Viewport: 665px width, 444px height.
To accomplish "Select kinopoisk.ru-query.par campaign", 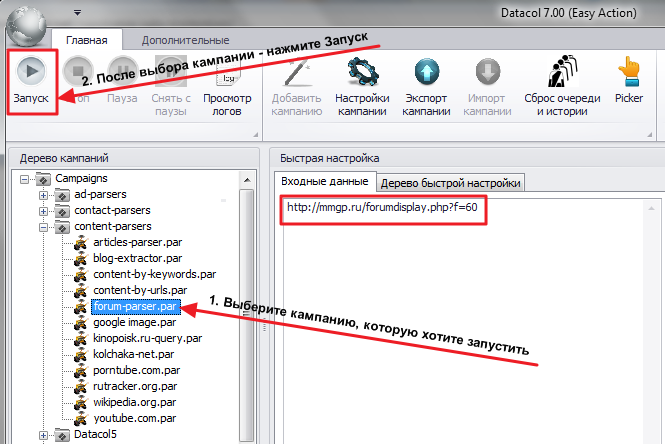I will point(148,338).
